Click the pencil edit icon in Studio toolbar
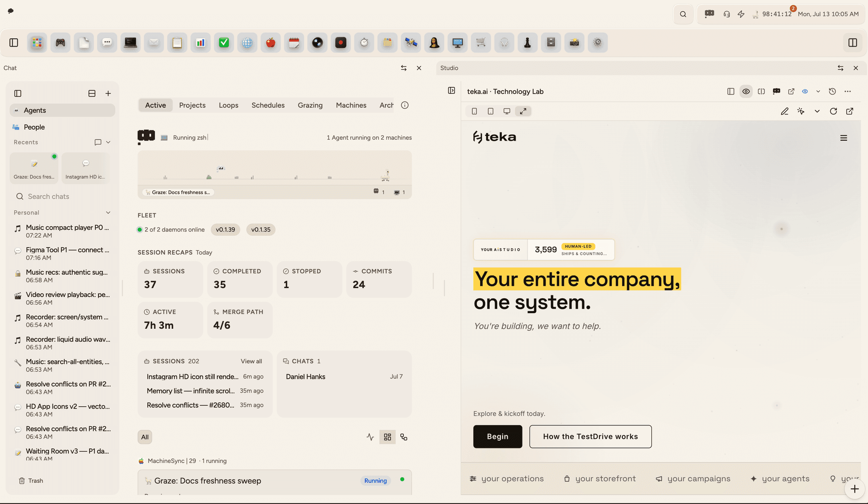Viewport: 868px width, 504px height. (784, 111)
